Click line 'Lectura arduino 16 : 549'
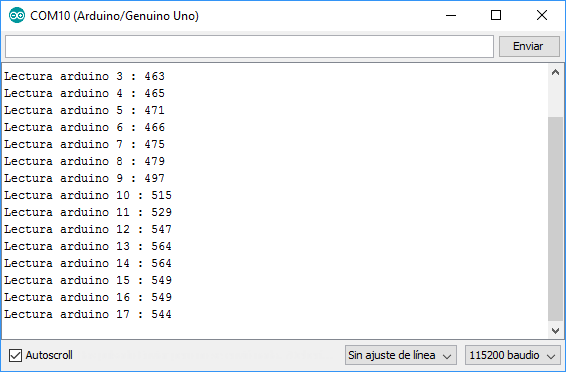Viewport: 566px width, 372px height. [x=88, y=297]
